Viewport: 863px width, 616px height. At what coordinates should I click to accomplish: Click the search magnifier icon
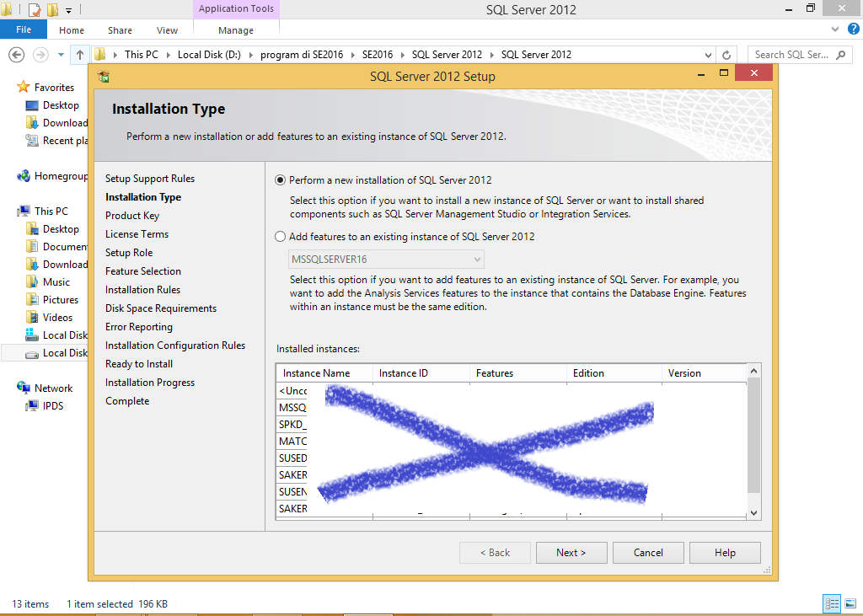[840, 55]
